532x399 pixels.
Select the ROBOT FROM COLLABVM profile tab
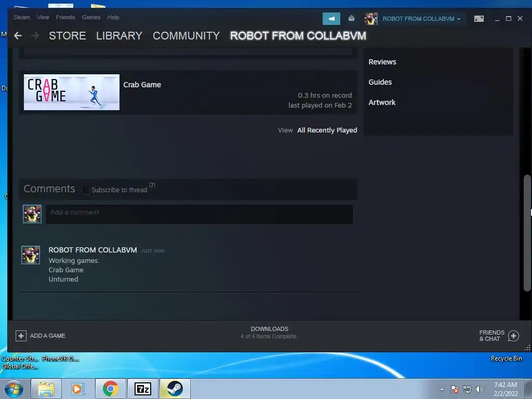[298, 36]
